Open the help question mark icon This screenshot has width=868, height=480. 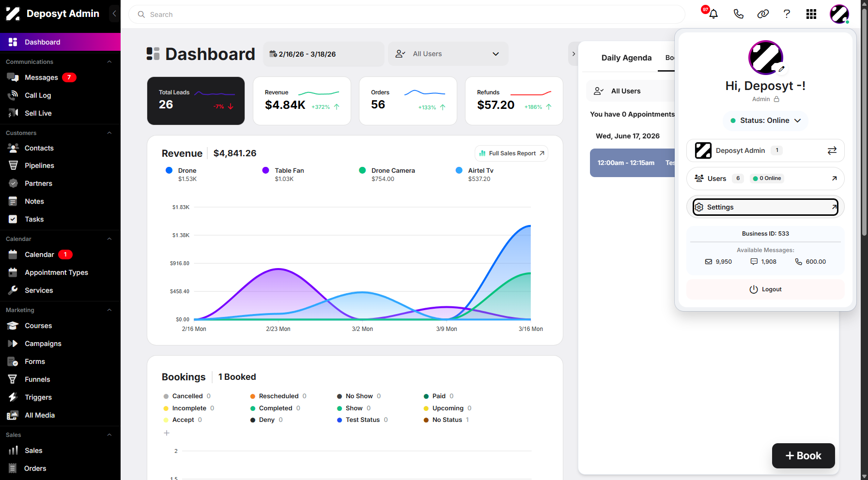coord(787,14)
